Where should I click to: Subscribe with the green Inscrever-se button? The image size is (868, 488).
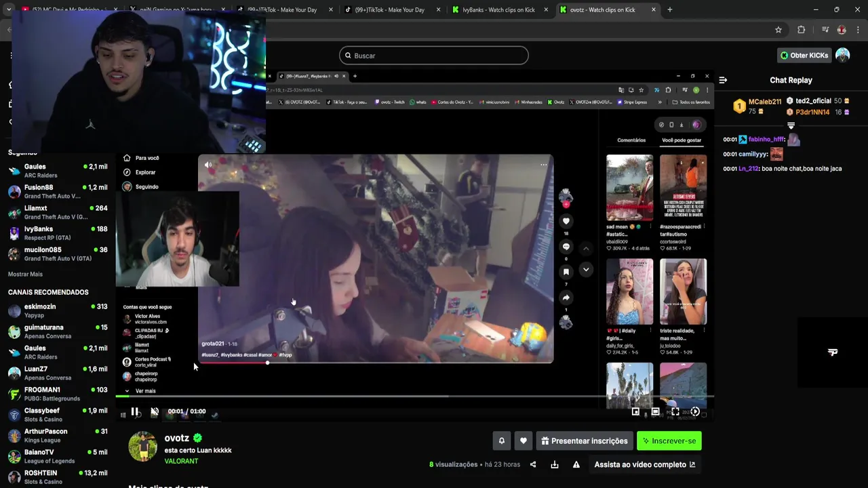[x=669, y=441]
